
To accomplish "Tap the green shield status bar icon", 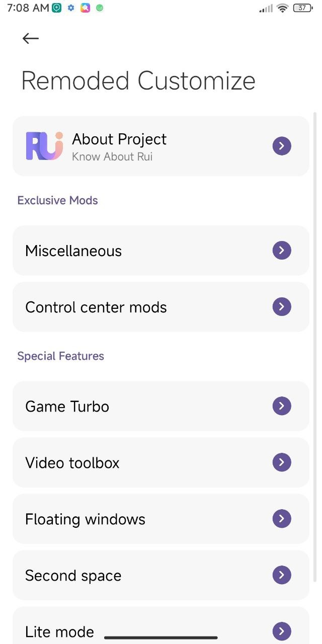I will pos(57,8).
